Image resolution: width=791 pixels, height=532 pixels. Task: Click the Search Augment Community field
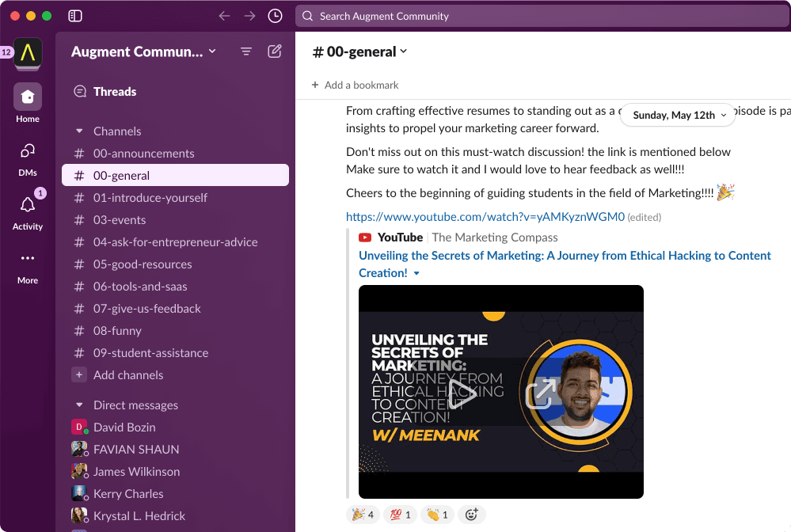[542, 16]
